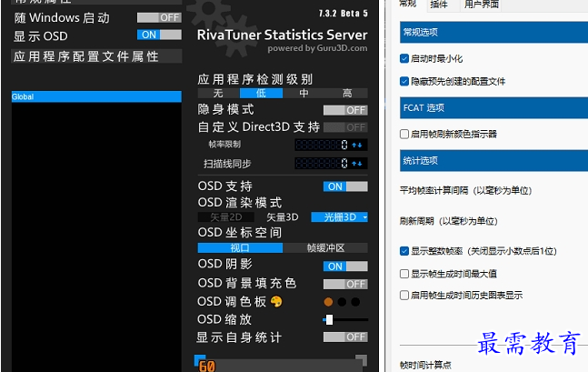Screen dimensions: 588x372
Task: Click the top-left OSD preview corner marker
Action: [x=199, y=359]
